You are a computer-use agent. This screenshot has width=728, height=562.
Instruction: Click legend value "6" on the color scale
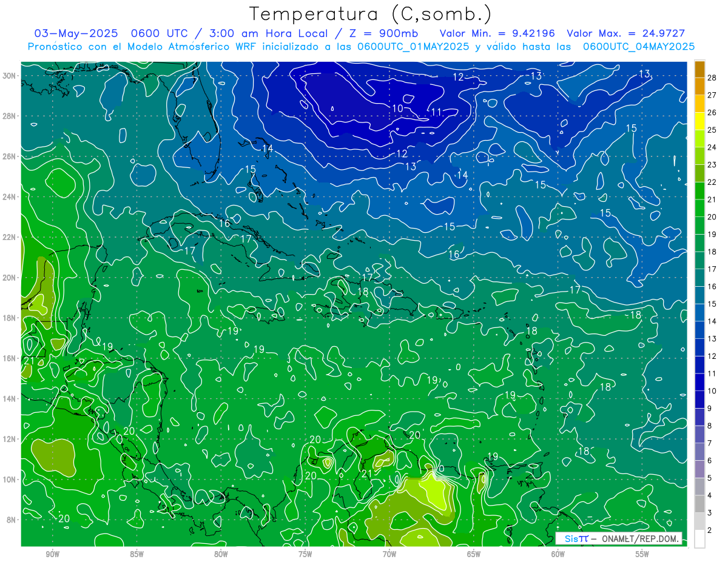point(710,461)
